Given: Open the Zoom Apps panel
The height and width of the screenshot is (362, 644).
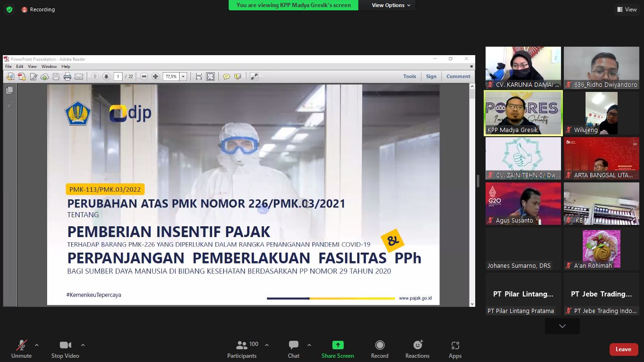Looking at the screenshot, I should coord(455,349).
